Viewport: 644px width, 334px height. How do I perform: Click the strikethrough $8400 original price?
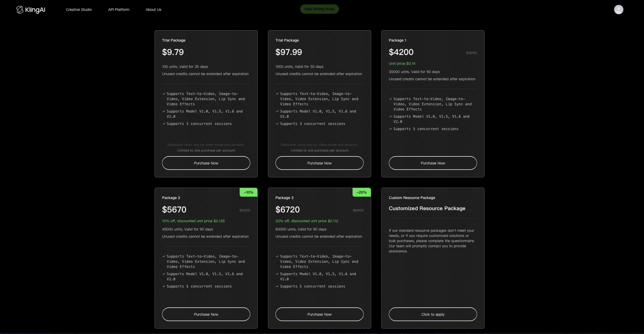point(358,210)
